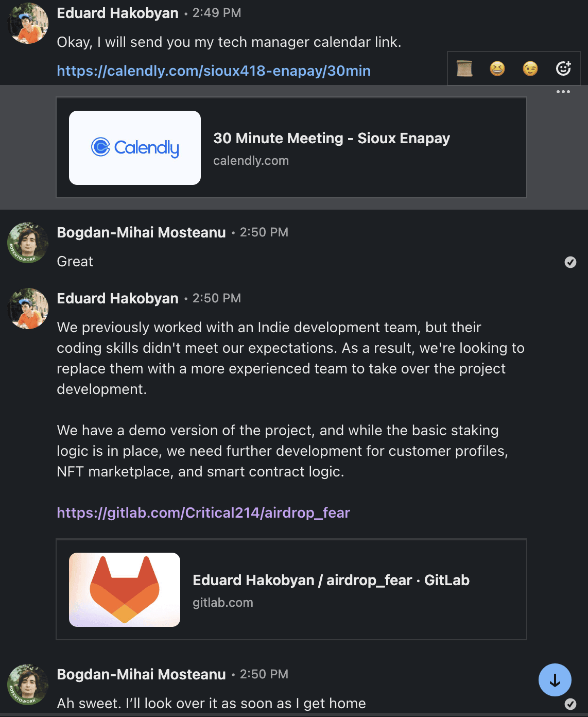Open Eduard Hakobyan's name on 2:50 message
This screenshot has height=717, width=588.
117,298
